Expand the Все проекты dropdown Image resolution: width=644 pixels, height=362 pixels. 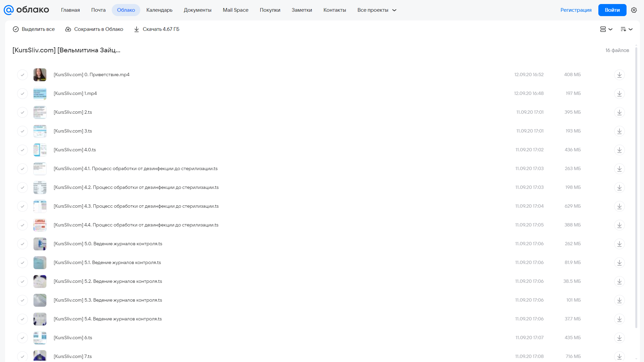(x=377, y=10)
